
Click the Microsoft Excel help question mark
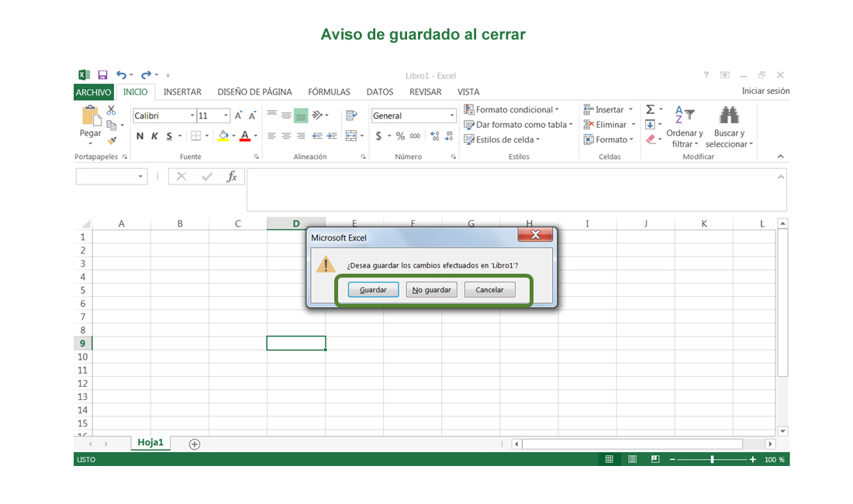[x=706, y=75]
